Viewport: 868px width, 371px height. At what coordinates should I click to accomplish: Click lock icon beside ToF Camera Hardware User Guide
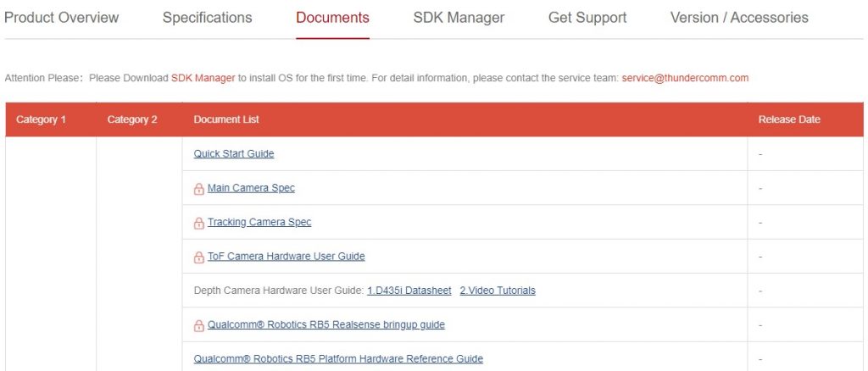(198, 257)
